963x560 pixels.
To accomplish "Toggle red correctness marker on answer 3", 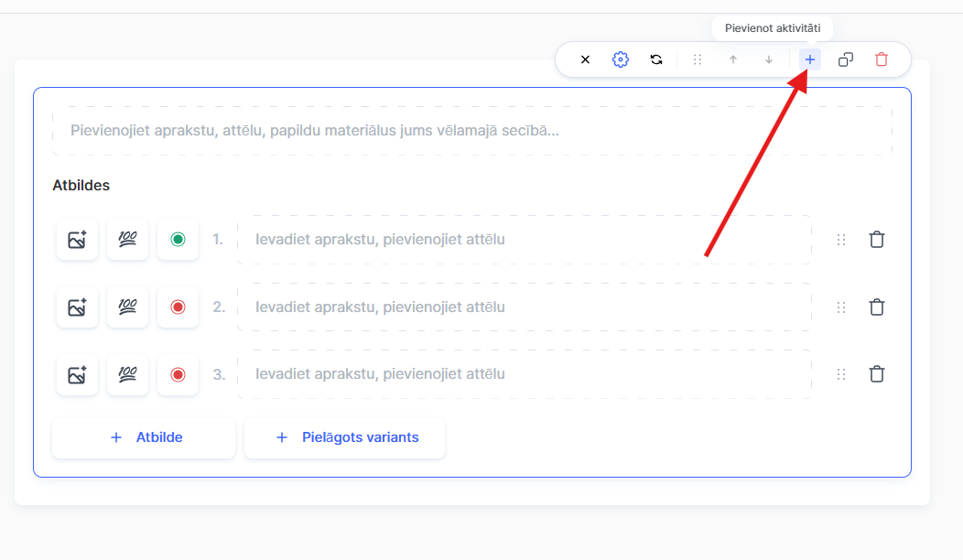I will point(179,374).
